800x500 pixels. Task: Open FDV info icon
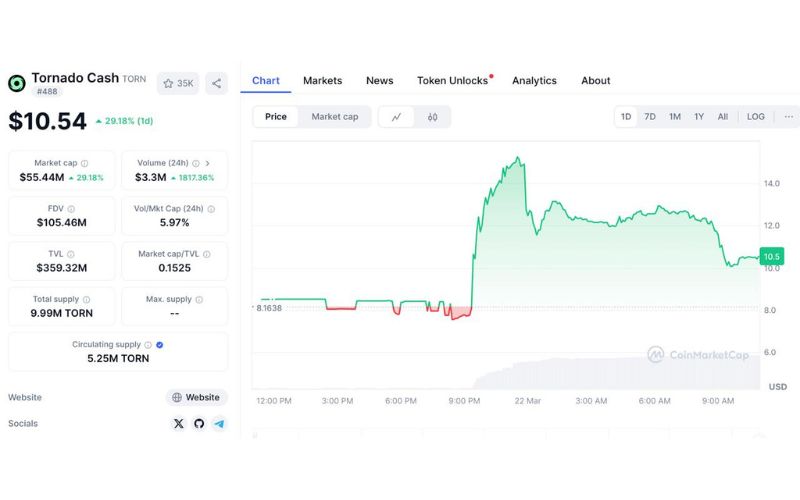(71, 209)
